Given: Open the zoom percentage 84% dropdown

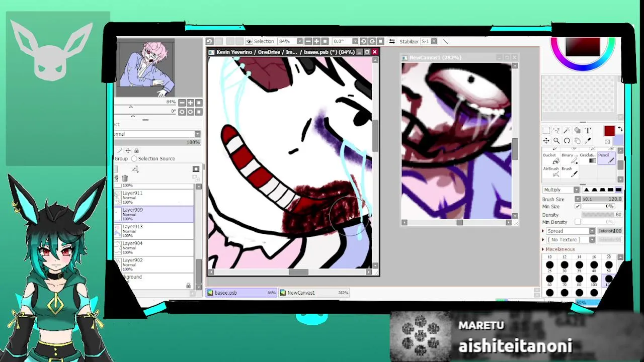Looking at the screenshot, I should tap(300, 41).
